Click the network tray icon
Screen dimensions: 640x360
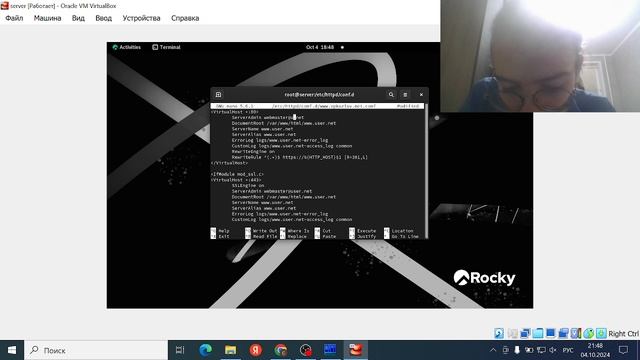point(541,350)
